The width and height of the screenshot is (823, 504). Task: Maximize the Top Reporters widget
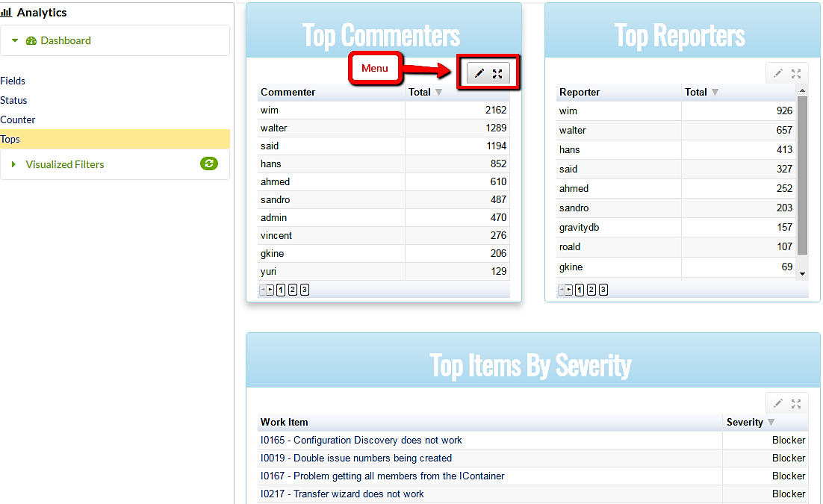click(x=796, y=73)
